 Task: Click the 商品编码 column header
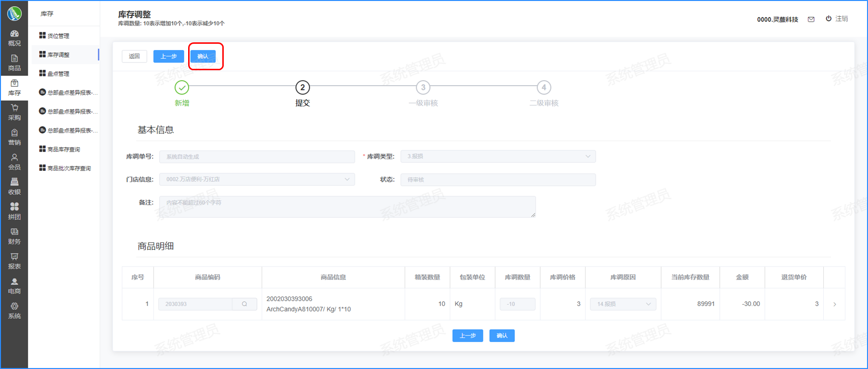[x=208, y=277]
